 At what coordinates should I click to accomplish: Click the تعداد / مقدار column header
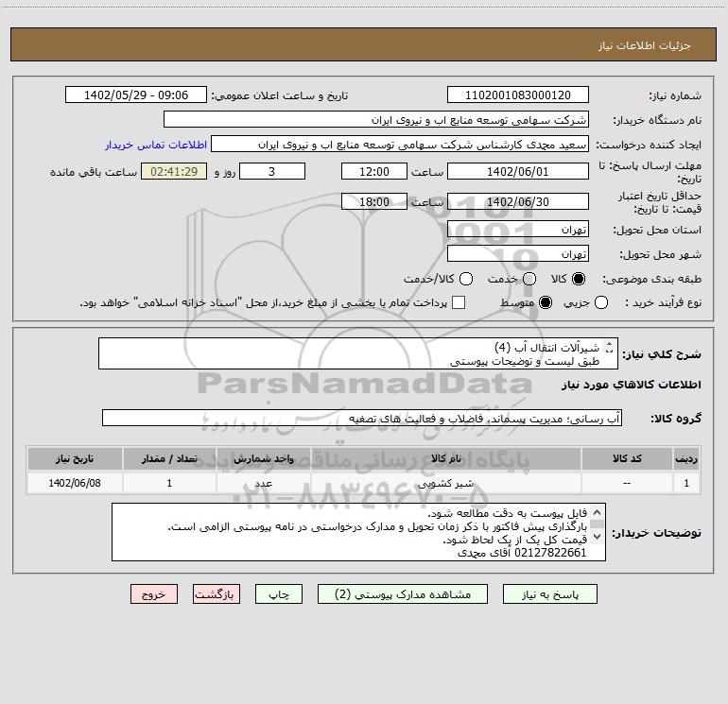[x=169, y=459]
